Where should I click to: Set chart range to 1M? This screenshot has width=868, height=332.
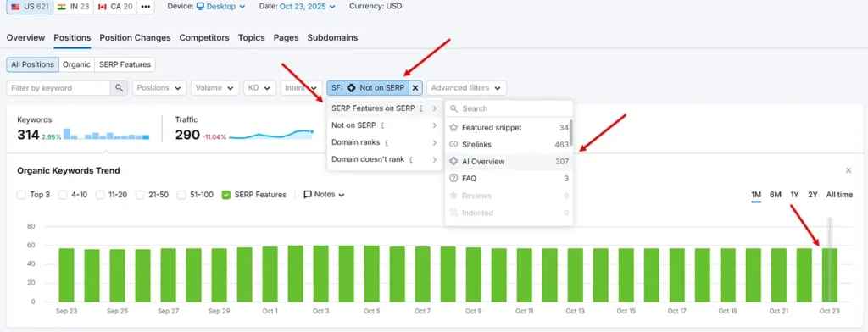point(755,195)
